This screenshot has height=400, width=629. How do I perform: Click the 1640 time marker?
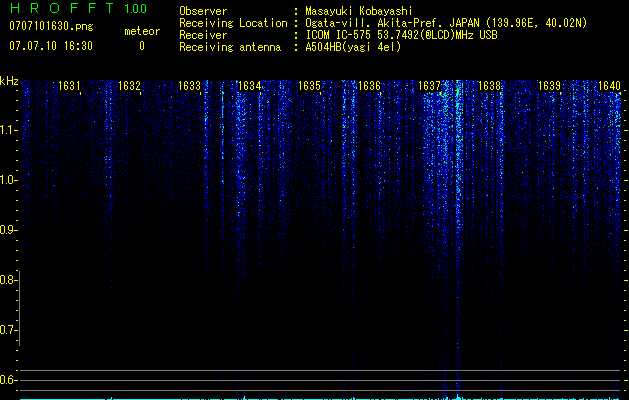click(x=609, y=86)
